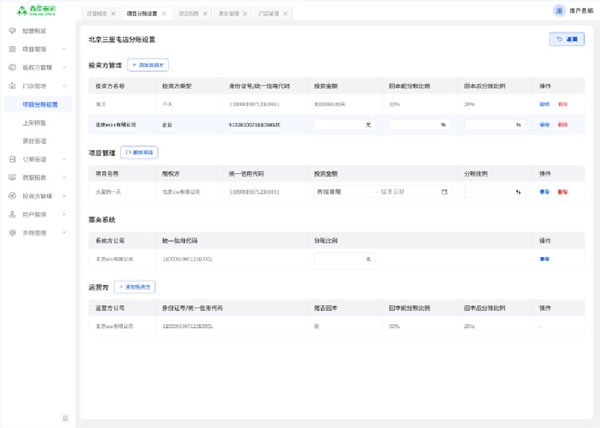Click the calendar icon in the date range field
Screen dimensions: 600x428
(x=444, y=191)
